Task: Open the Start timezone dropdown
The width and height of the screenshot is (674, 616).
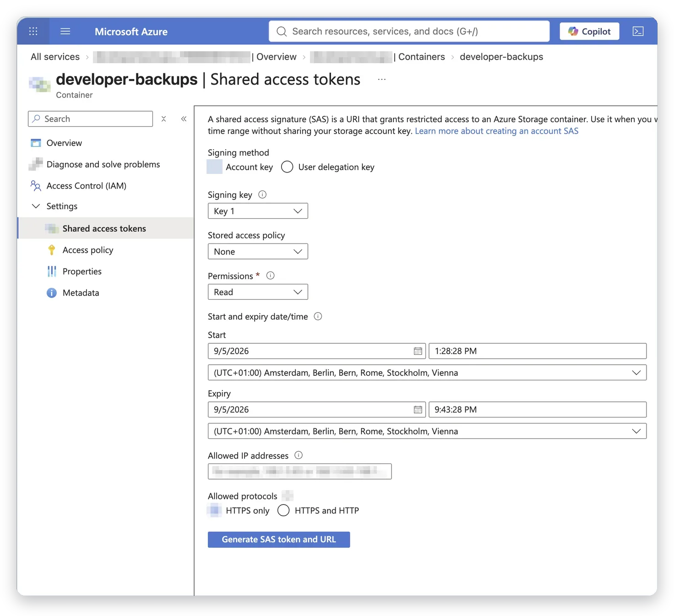Action: pos(427,373)
